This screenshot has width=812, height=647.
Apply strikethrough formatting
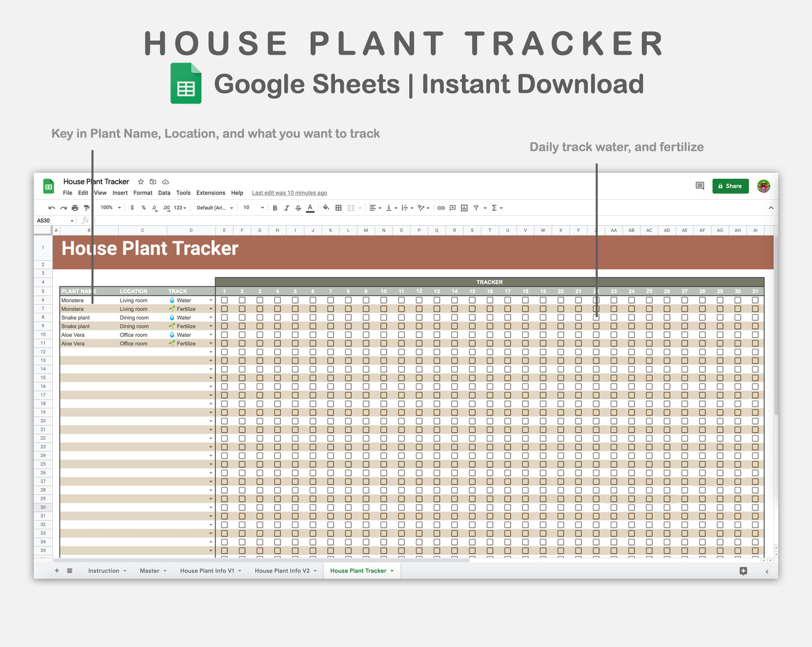[298, 207]
